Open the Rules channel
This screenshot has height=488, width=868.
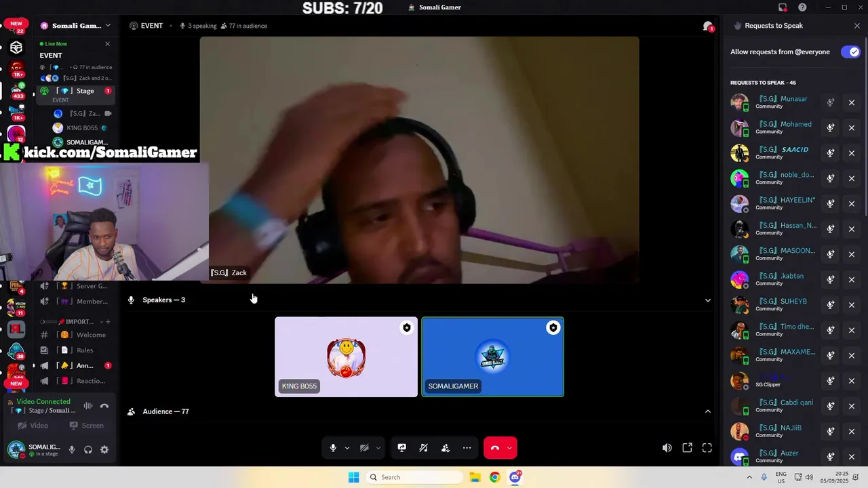[75, 350]
